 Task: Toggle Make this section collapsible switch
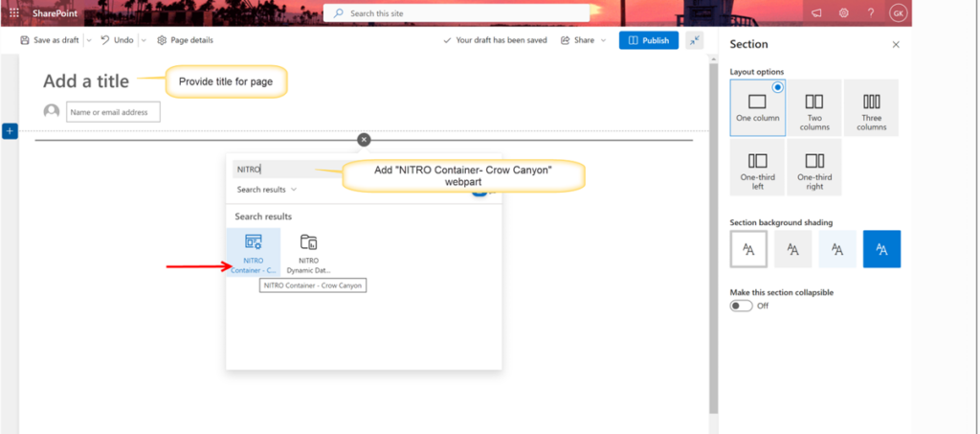[x=742, y=306]
